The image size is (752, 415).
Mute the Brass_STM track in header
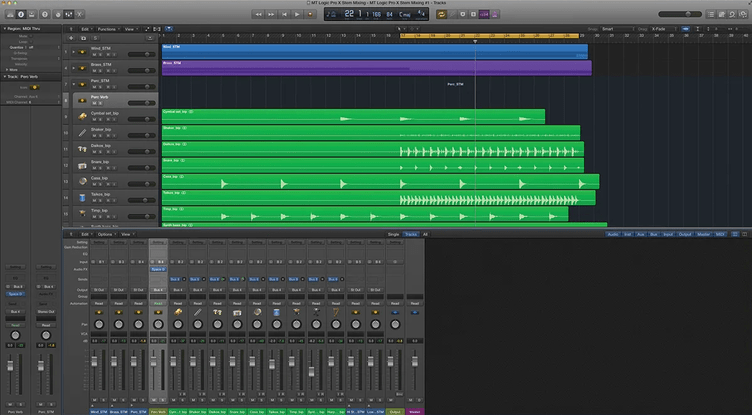click(x=94, y=71)
